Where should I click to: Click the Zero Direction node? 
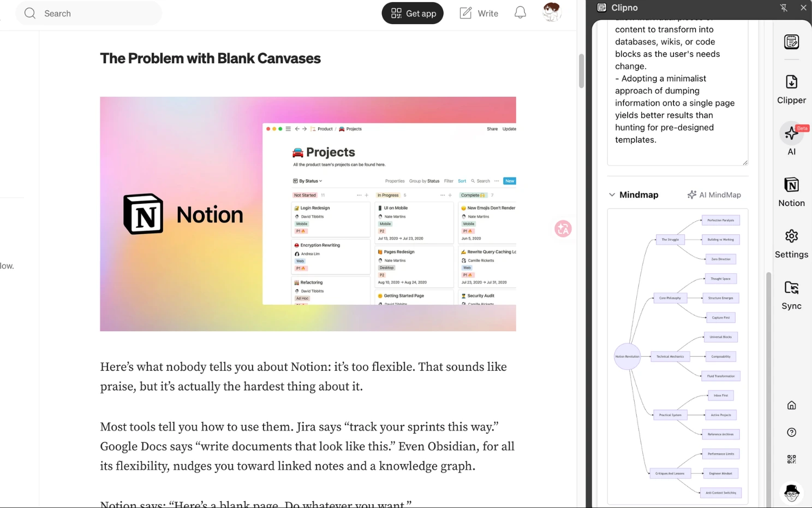click(x=721, y=259)
